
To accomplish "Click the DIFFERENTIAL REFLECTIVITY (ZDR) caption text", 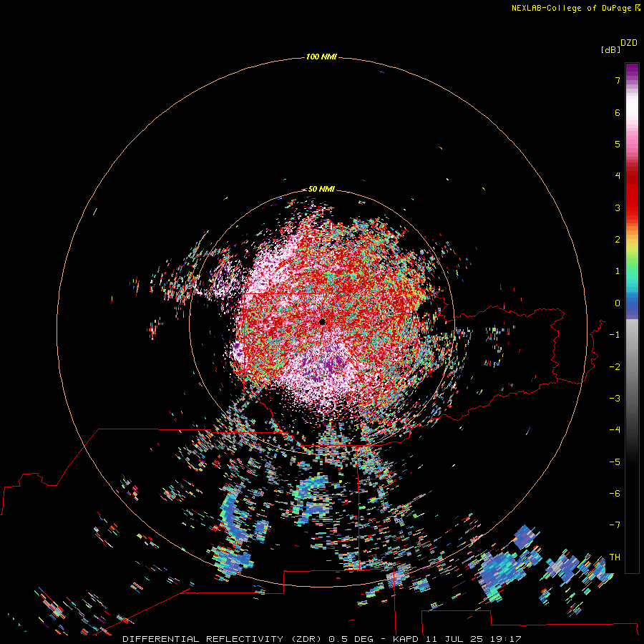I will pos(223,639).
